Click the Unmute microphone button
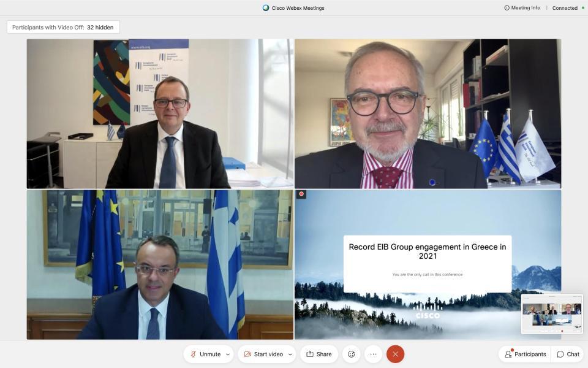The width and height of the screenshot is (588, 368). click(x=206, y=354)
